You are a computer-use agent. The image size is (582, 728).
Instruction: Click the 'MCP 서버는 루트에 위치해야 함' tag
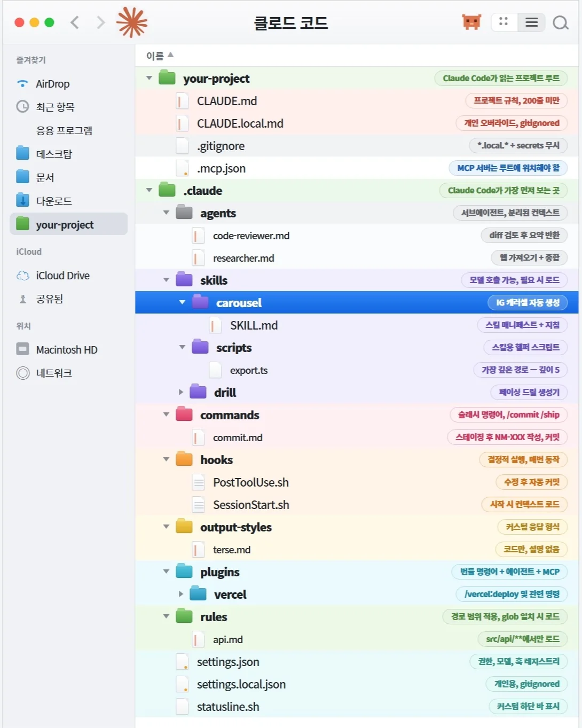508,168
